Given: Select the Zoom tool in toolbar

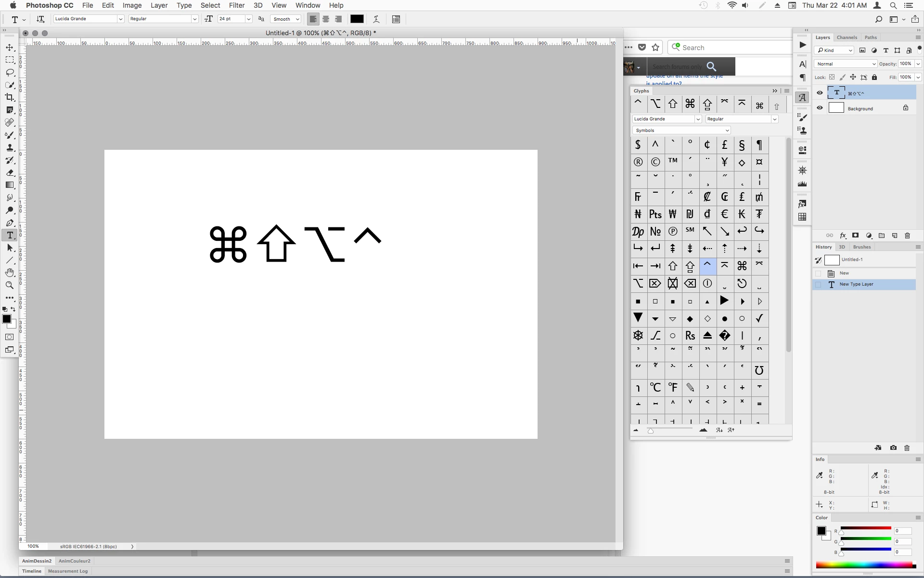Looking at the screenshot, I should click(x=10, y=285).
